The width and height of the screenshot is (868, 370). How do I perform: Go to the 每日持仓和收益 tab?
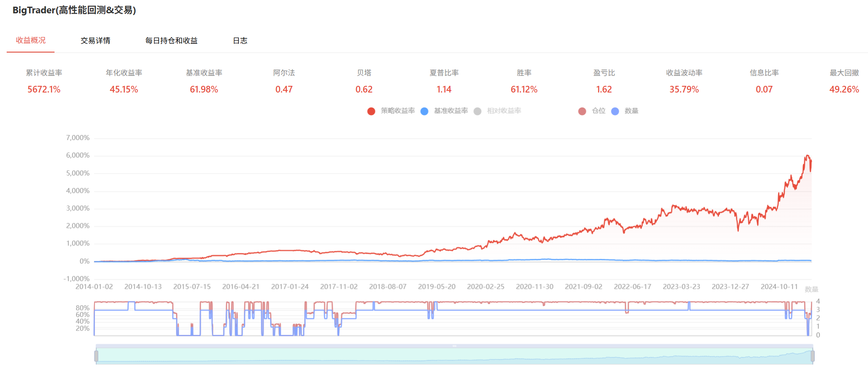(171, 40)
